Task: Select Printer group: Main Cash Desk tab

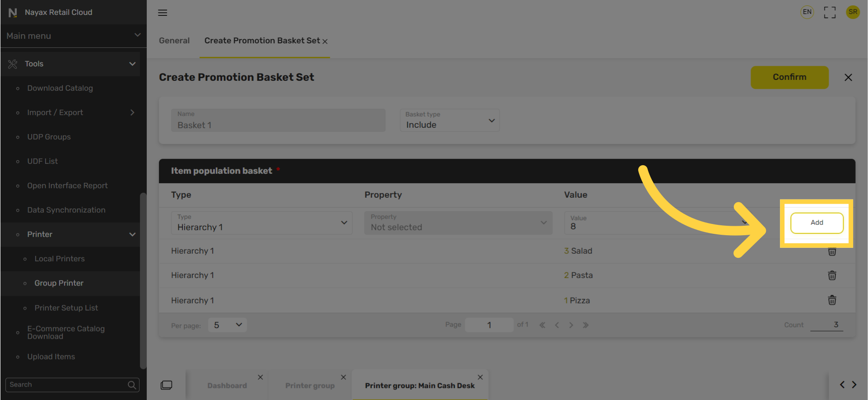Action: pyautogui.click(x=420, y=386)
